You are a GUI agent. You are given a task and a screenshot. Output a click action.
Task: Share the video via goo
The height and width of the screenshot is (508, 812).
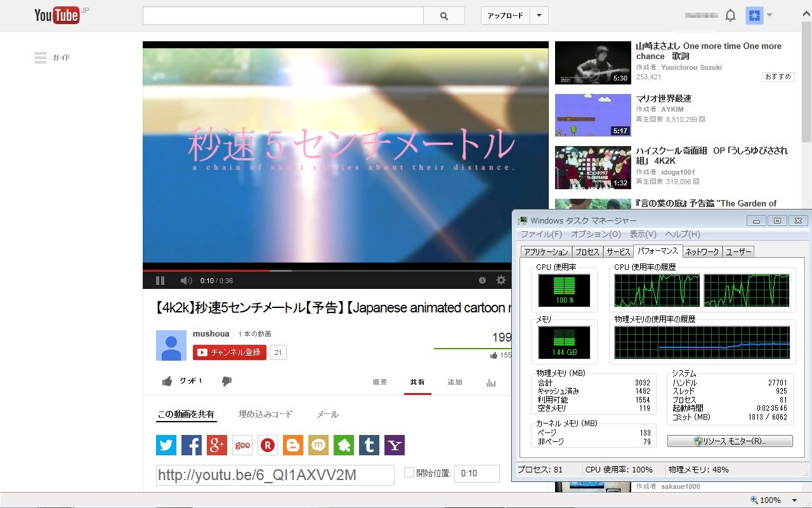[242, 445]
